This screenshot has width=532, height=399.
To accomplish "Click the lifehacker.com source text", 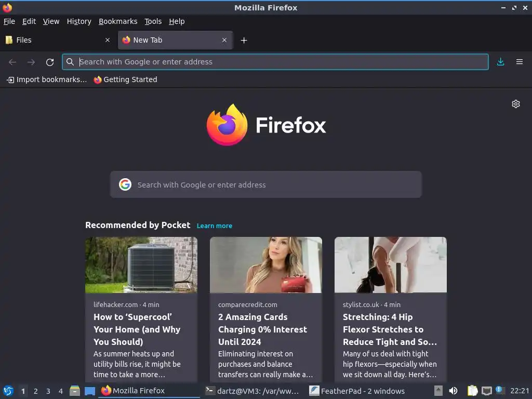I will 116,304.
